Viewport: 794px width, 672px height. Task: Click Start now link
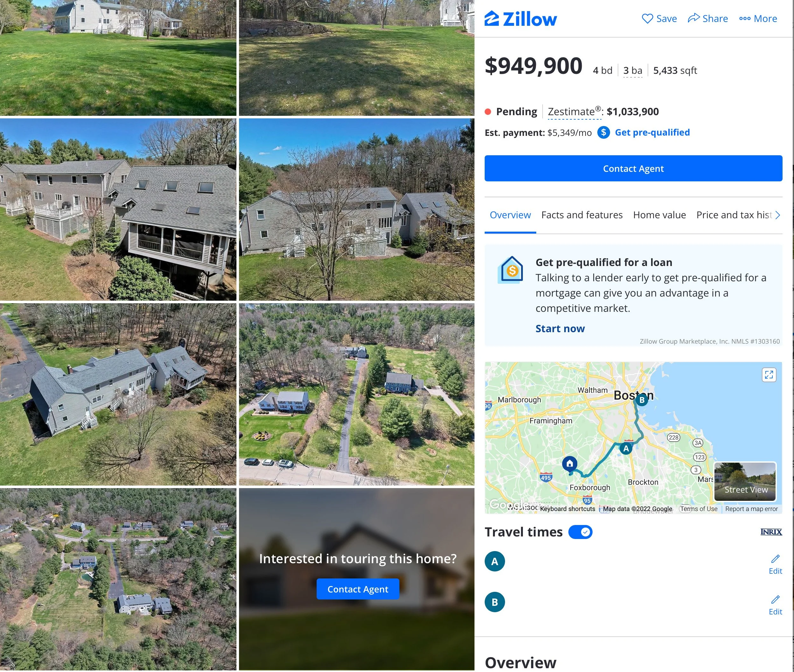560,329
